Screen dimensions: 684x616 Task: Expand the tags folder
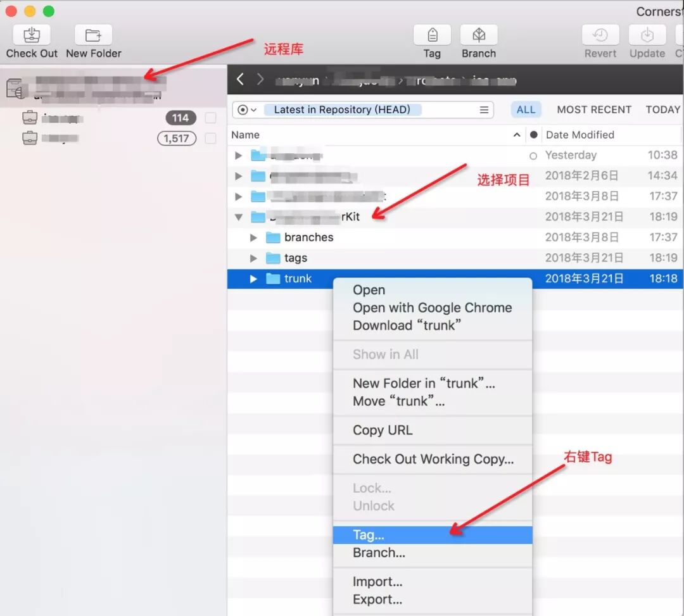pyautogui.click(x=253, y=258)
